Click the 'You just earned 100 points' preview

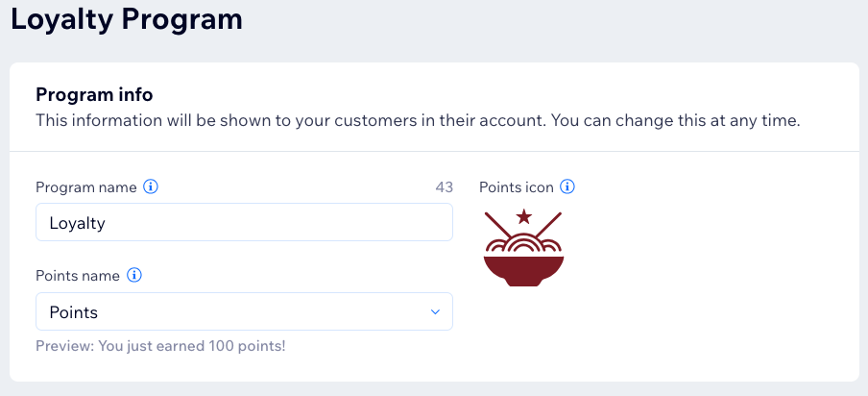click(x=160, y=347)
